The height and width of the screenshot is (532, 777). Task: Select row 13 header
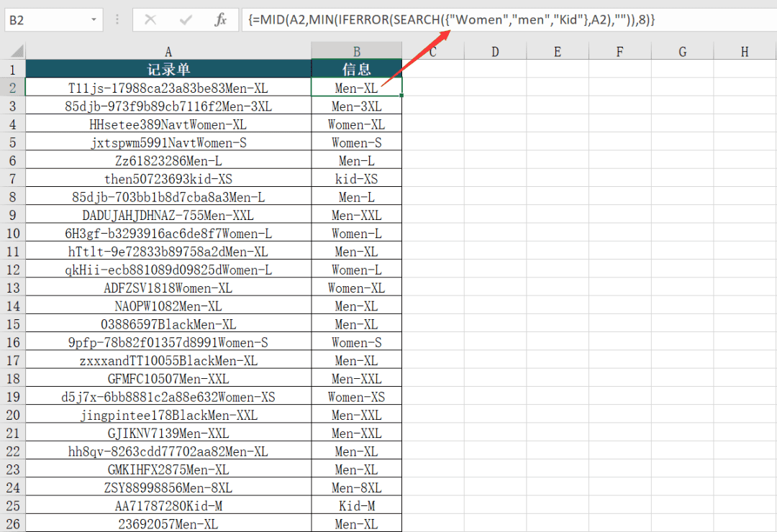13,288
